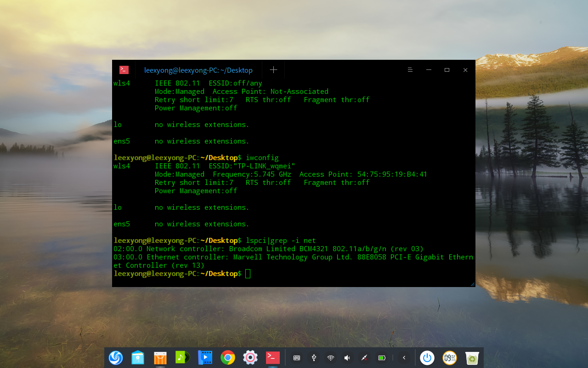Add a new terminal tab with plus
The height and width of the screenshot is (368, 588).
(273, 69)
